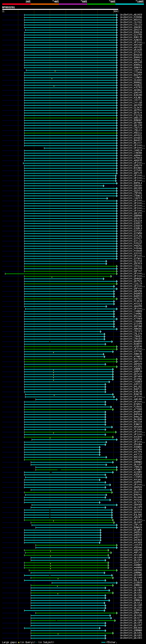The image size is (146, 644).
Task: Select the UniRef100_C1EFV0 label
Action: tap(131, 70)
